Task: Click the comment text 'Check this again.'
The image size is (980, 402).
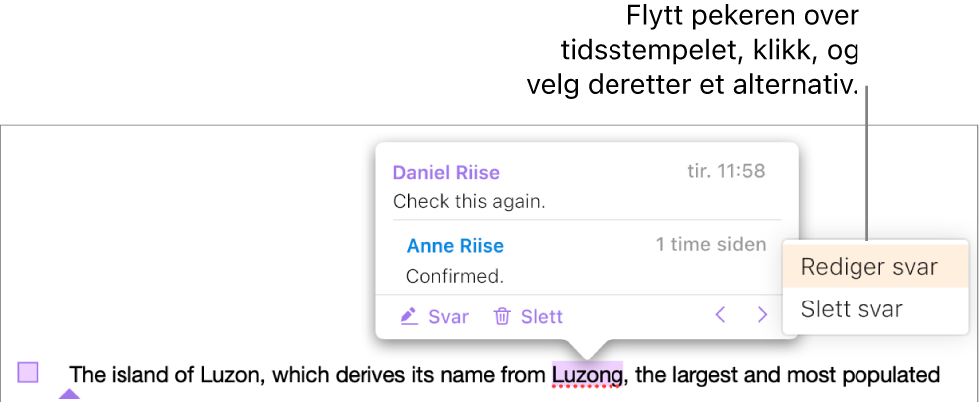Action: pos(469,201)
